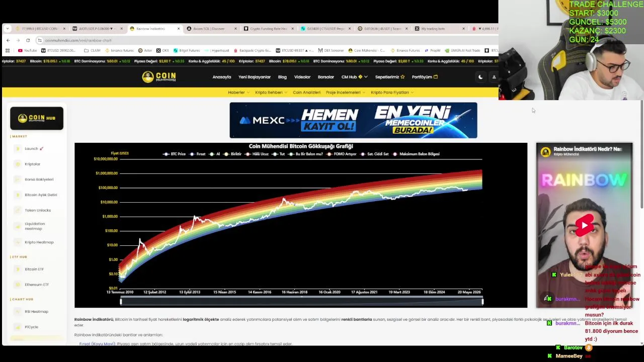Toggle Al band in chart legend

pyautogui.click(x=215, y=154)
